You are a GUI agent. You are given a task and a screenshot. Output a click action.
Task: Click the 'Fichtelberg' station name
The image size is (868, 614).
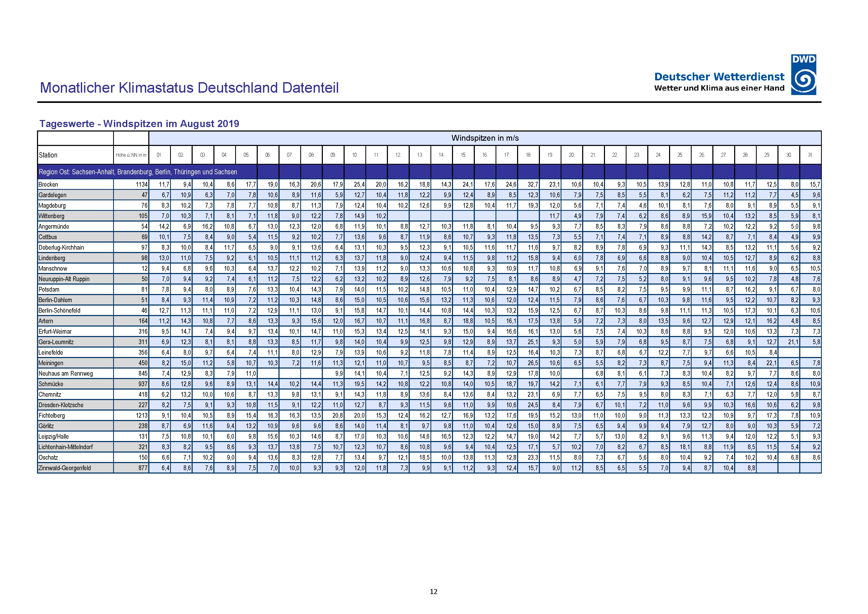[52, 416]
